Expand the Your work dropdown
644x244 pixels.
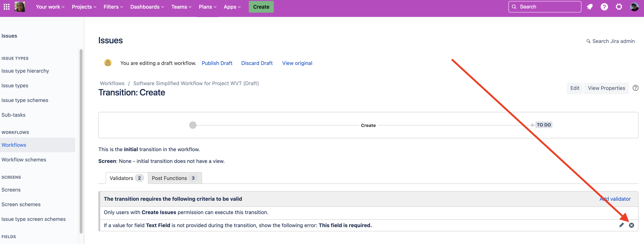(50, 7)
